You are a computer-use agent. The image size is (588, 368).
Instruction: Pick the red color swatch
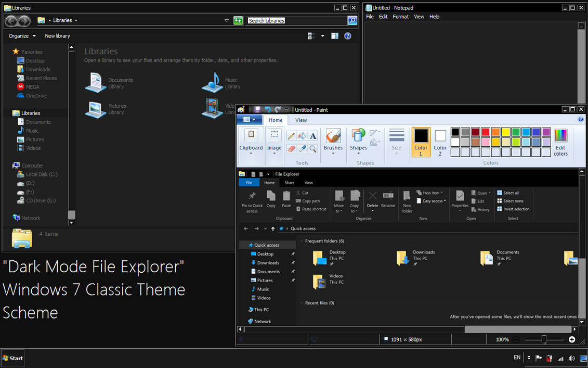pyautogui.click(x=486, y=132)
